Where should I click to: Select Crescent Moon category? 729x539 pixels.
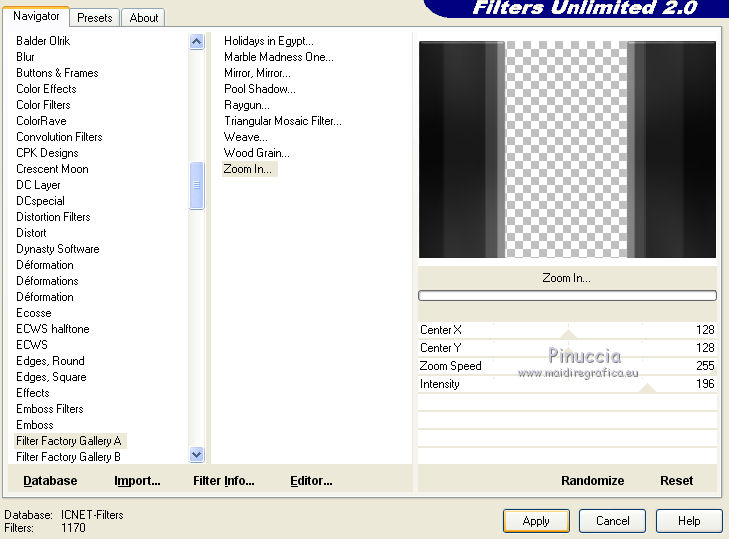click(52, 169)
